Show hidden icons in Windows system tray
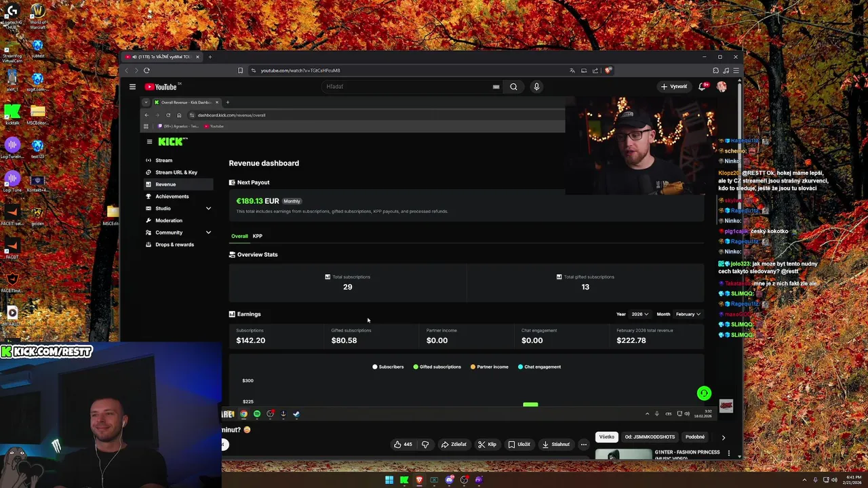868x488 pixels. [x=805, y=480]
